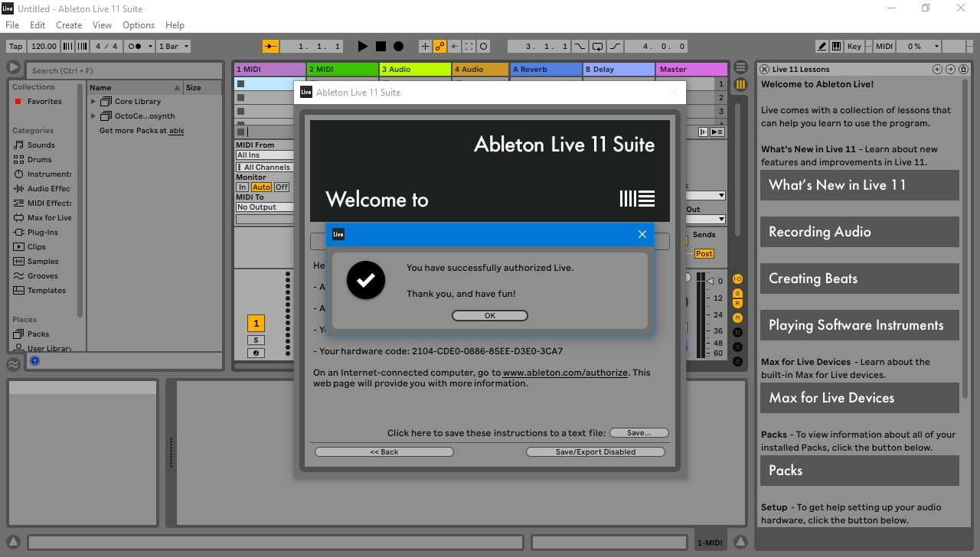This screenshot has height=557, width=980.
Task: Open the Create menu
Action: pyautogui.click(x=69, y=25)
